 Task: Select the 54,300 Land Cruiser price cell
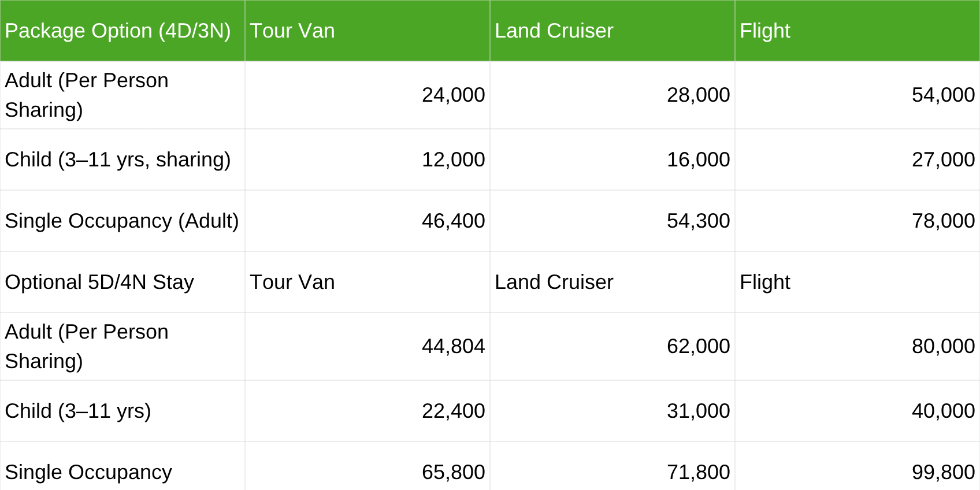point(698,221)
